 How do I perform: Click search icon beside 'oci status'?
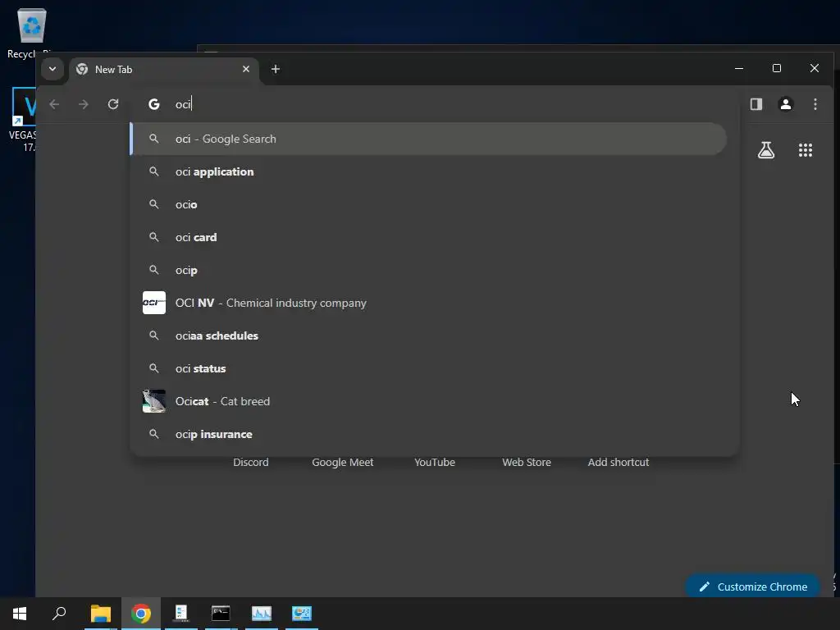(x=153, y=368)
